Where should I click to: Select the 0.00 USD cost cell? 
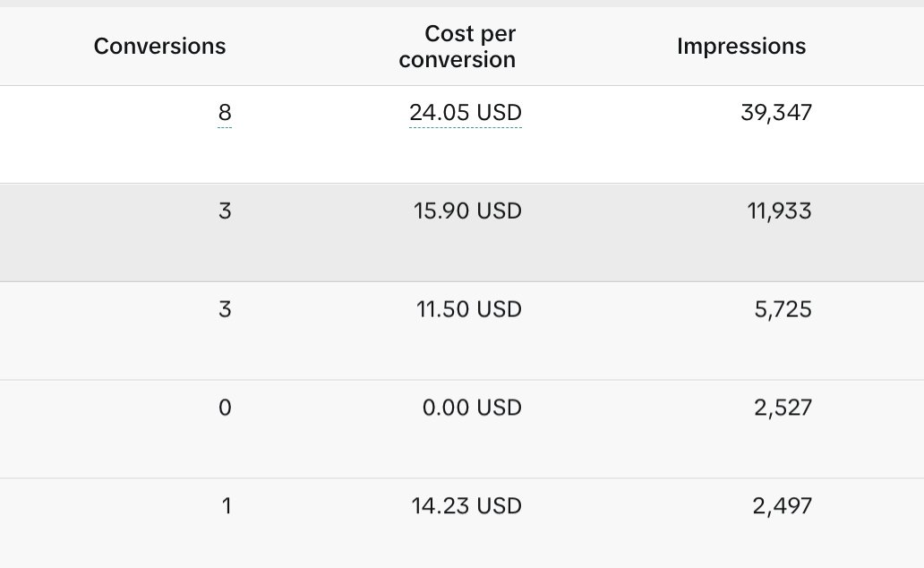point(472,409)
